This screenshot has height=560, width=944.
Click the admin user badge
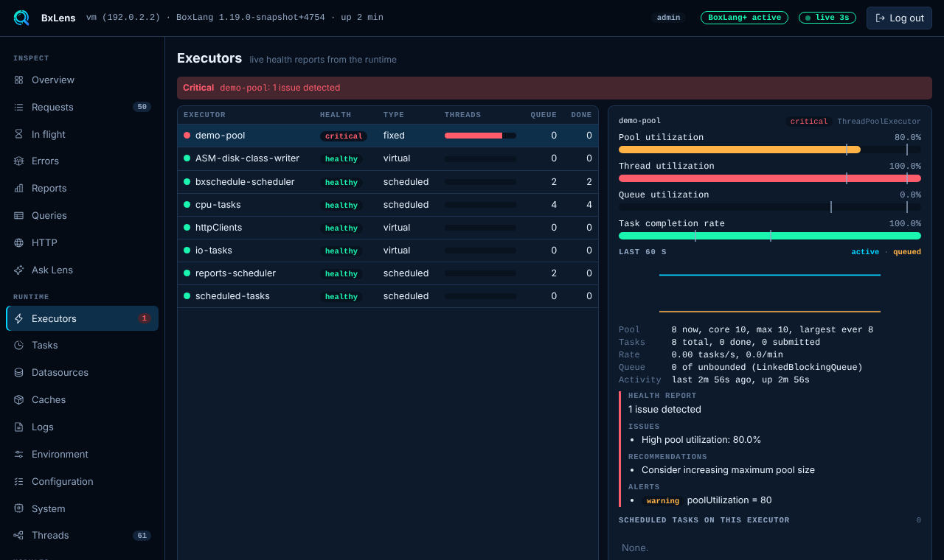pos(668,18)
